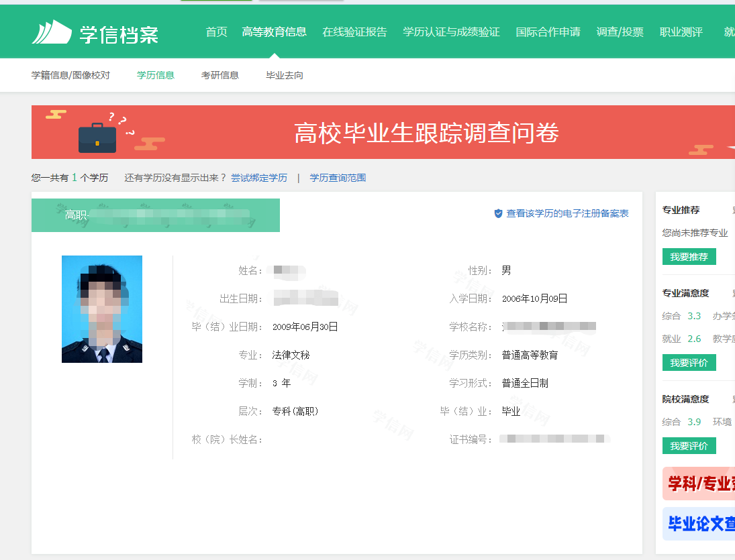Select the 学历信息 tab

155,75
